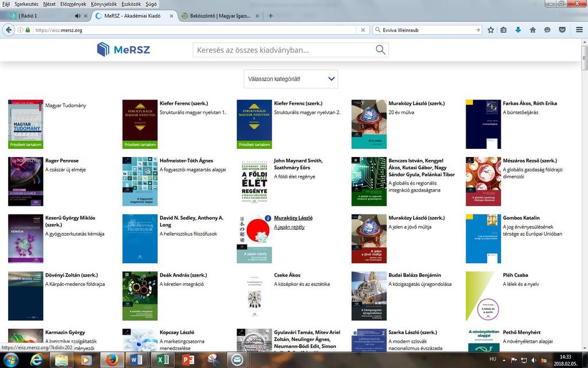This screenshot has height=368, width=588.
Task: Open the downloads arrow icon
Action: (518, 30)
